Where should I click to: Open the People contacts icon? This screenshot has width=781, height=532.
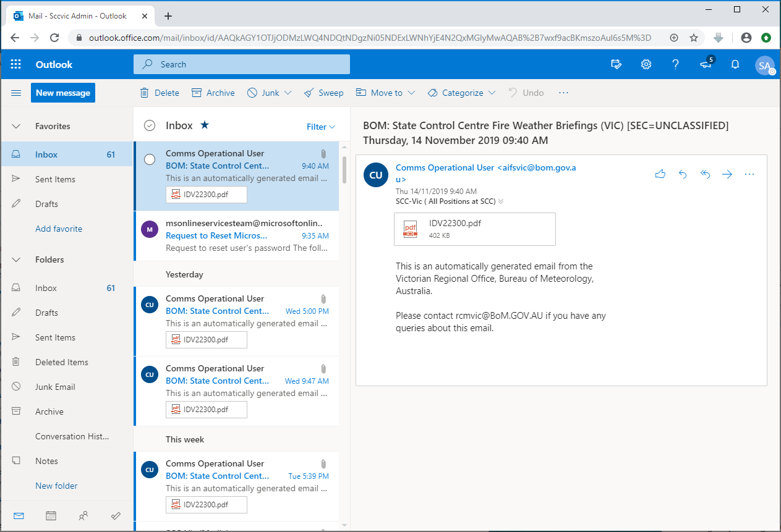tap(83, 515)
